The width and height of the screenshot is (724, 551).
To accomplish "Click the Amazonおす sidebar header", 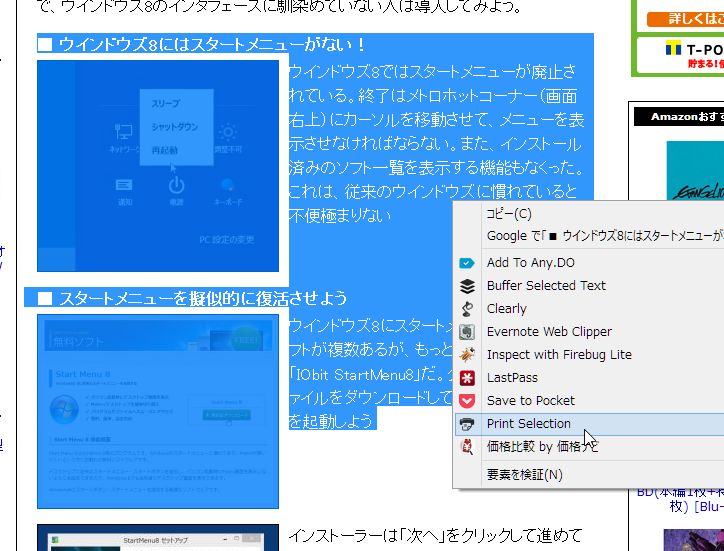I will 679,117.
